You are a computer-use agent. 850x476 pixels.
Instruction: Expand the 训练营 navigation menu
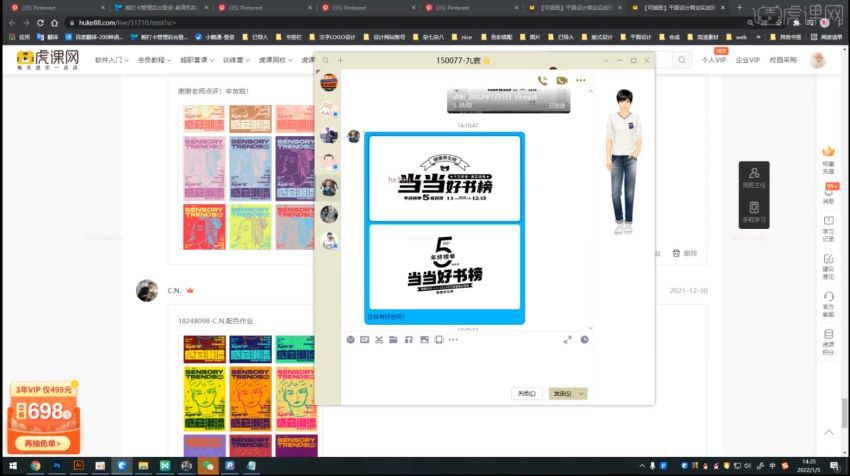[x=236, y=60]
